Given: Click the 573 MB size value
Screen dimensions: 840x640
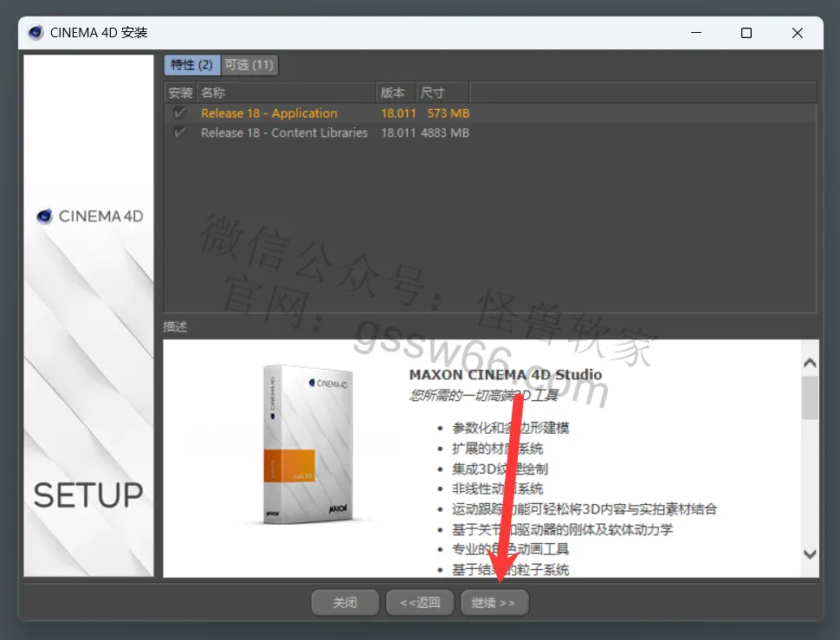Looking at the screenshot, I should pyautogui.click(x=449, y=113).
